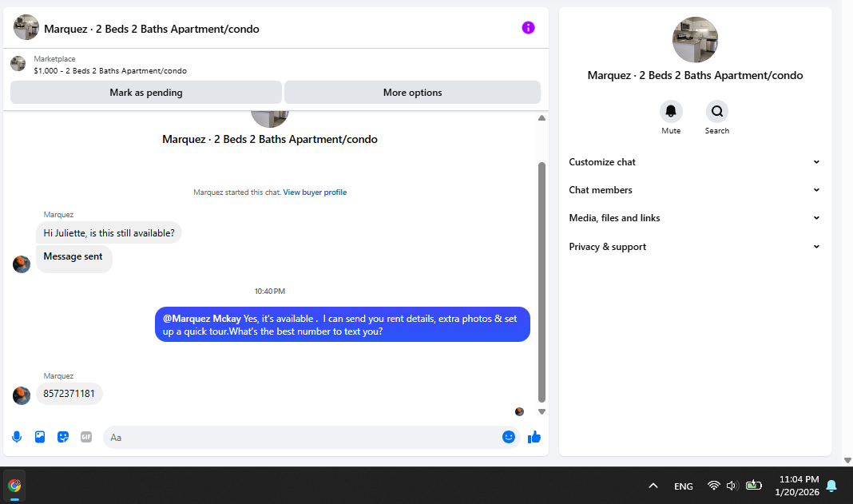Click the 'Message sent' bubble
Screen dimensions: 853x504
pos(74,259)
